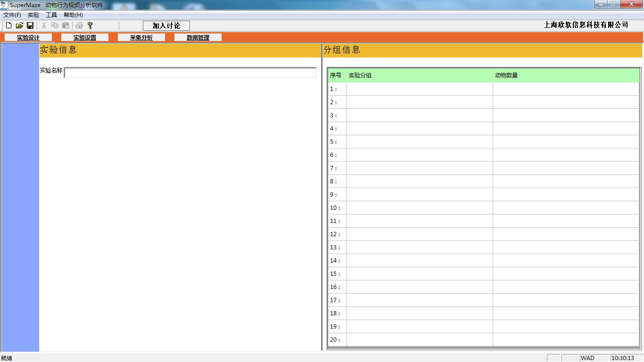This screenshot has height=362, width=644.
Task: Switch to the 数据管理 tab
Action: pyautogui.click(x=198, y=37)
